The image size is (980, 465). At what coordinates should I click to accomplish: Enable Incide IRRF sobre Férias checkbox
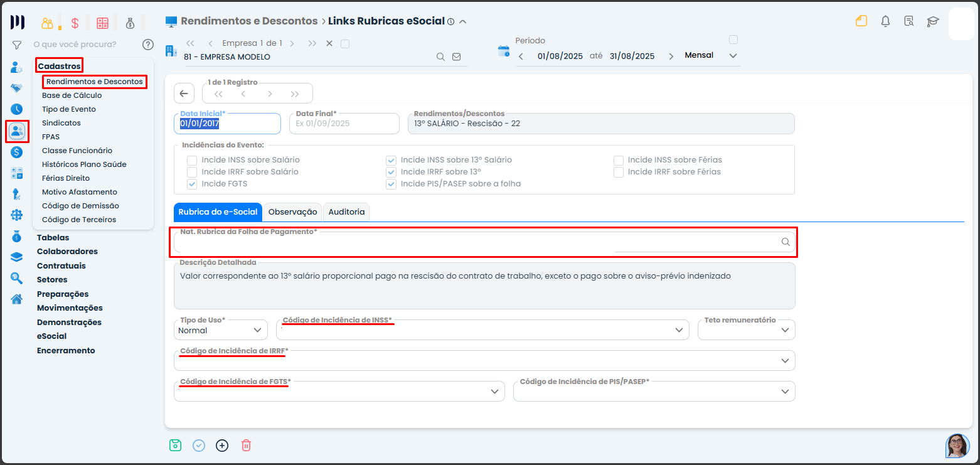(619, 172)
